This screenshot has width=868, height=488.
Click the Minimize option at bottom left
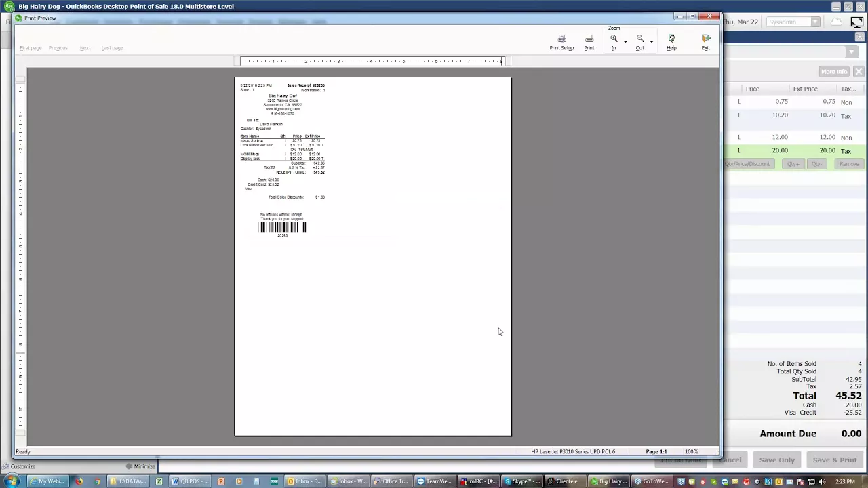[x=140, y=466]
